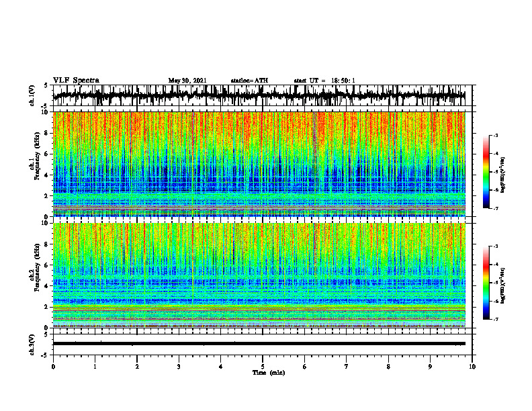Click the "5" tick on the time axis
Image resolution: width=532 pixels, height=411 pixels.
[263, 367]
